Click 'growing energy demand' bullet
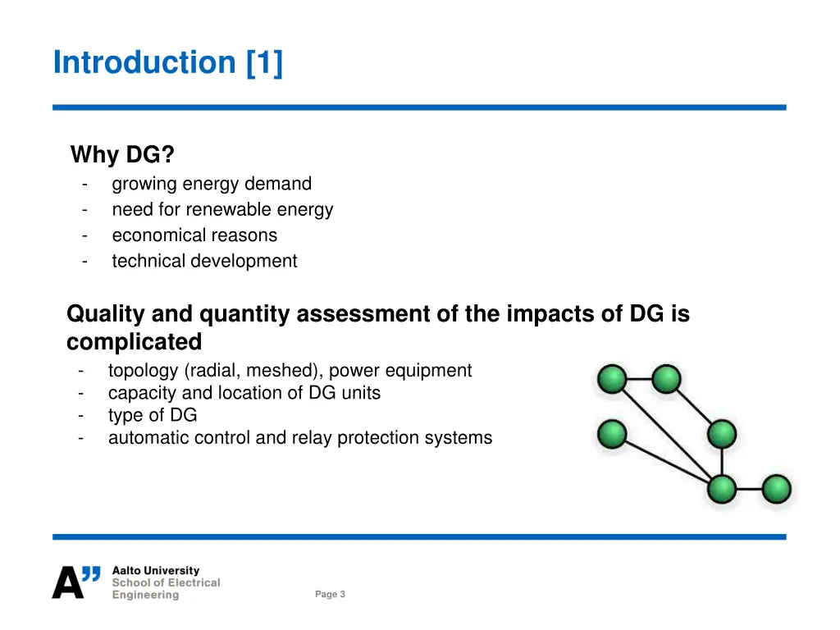The width and height of the screenshot is (840, 630). pyautogui.click(x=212, y=184)
